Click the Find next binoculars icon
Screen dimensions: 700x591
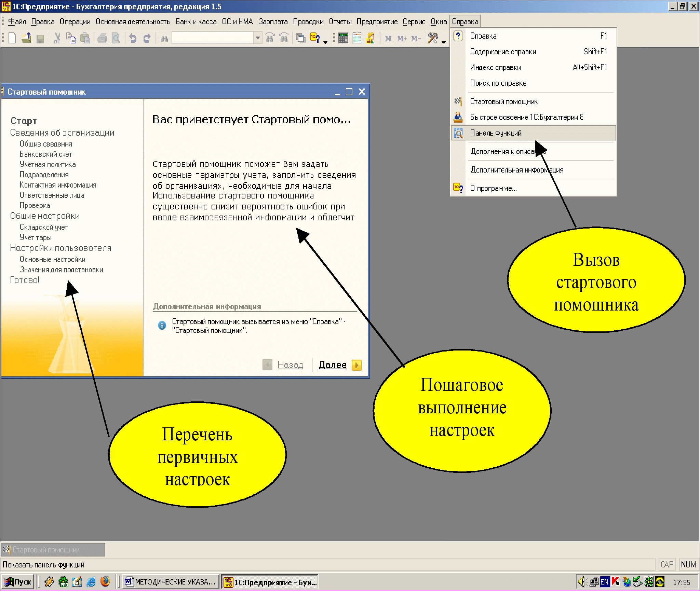tap(270, 38)
